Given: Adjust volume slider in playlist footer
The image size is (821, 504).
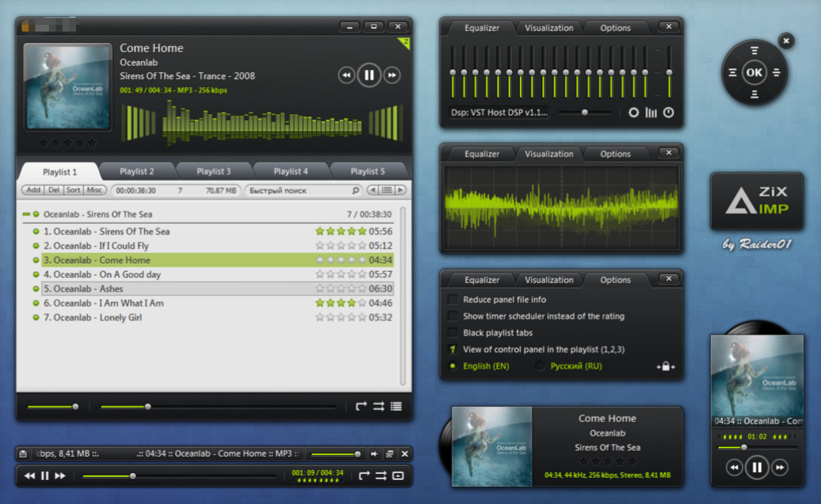Looking at the screenshot, I should click(x=53, y=406).
